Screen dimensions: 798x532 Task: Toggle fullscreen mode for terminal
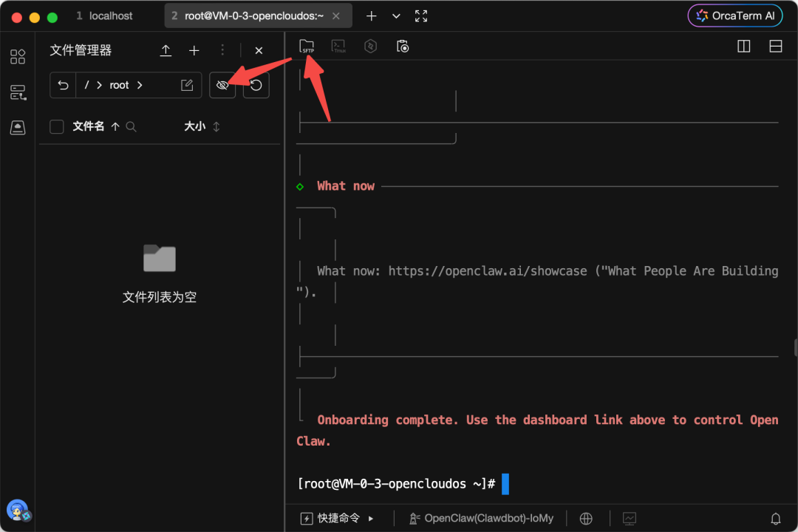point(421,16)
